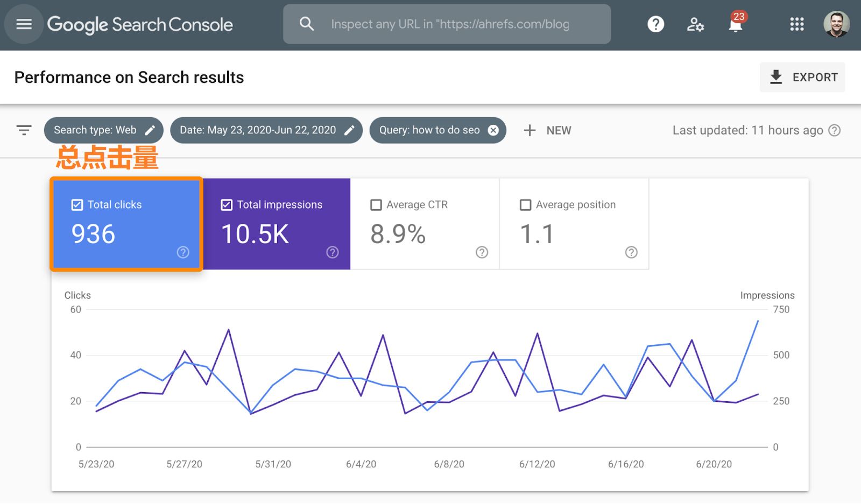Open the Help question mark icon
This screenshot has width=861, height=504.
(655, 24)
